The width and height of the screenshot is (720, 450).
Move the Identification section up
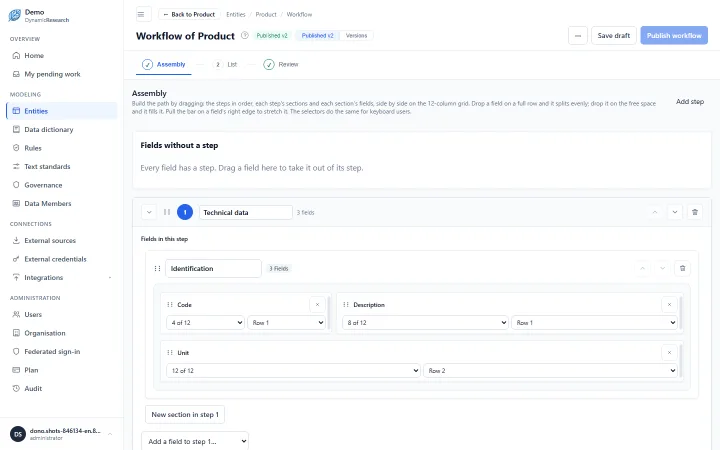(642, 268)
